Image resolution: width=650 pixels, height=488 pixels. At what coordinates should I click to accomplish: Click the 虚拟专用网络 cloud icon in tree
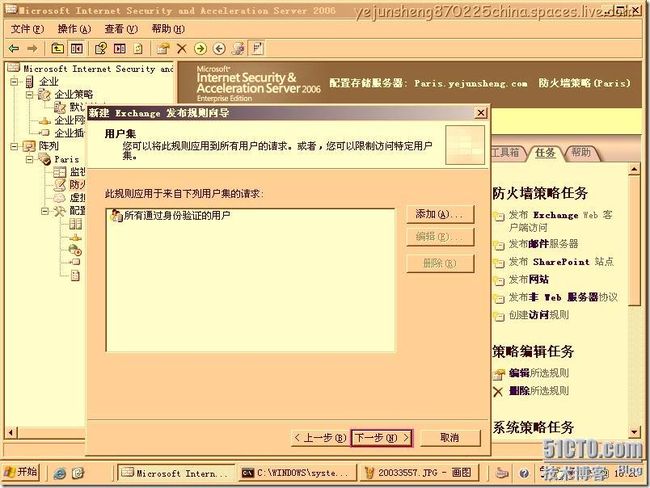click(x=60, y=198)
